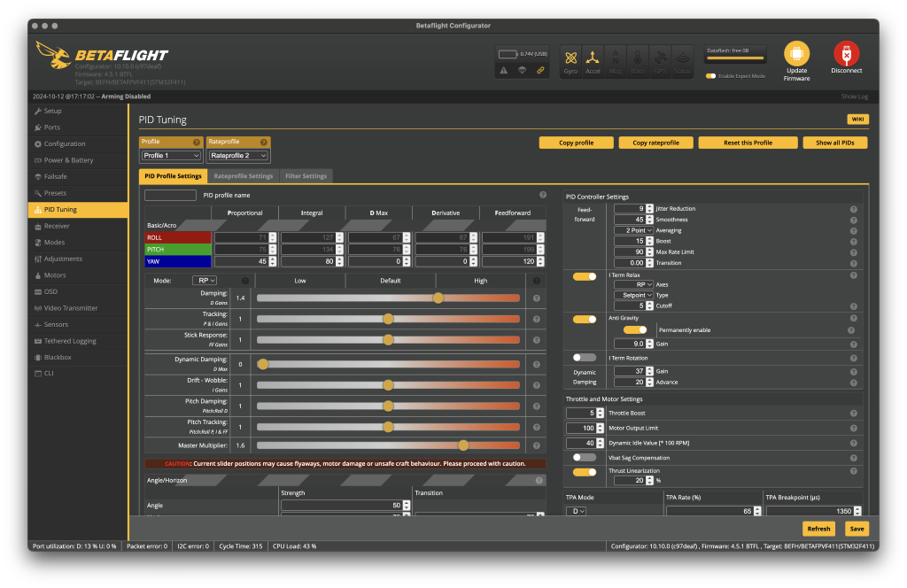Disable the Anti Gravity switch
This screenshot has height=588, width=907.
tap(584, 319)
